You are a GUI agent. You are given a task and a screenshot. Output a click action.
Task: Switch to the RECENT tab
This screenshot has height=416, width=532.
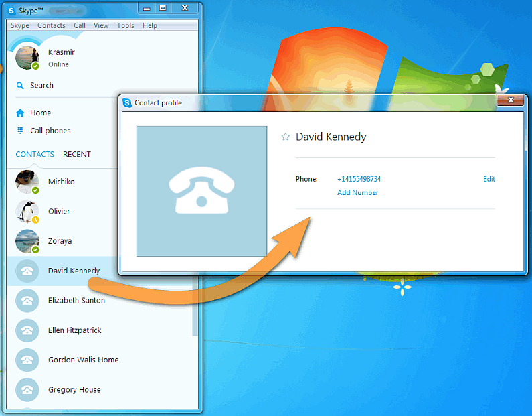point(77,154)
